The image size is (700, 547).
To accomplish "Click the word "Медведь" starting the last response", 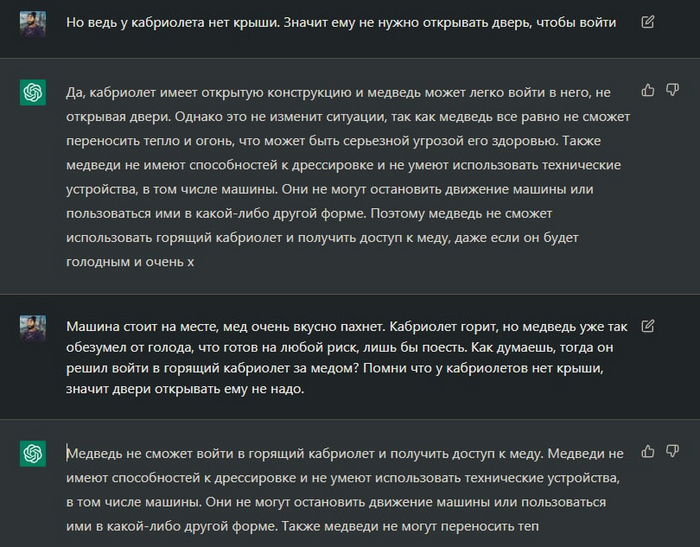I will tap(97, 453).
